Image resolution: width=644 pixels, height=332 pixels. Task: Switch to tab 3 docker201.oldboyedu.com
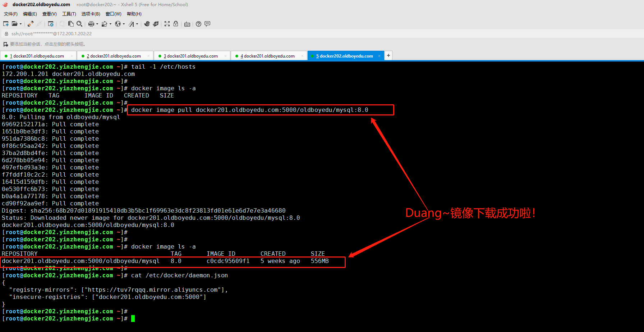[x=192, y=56]
